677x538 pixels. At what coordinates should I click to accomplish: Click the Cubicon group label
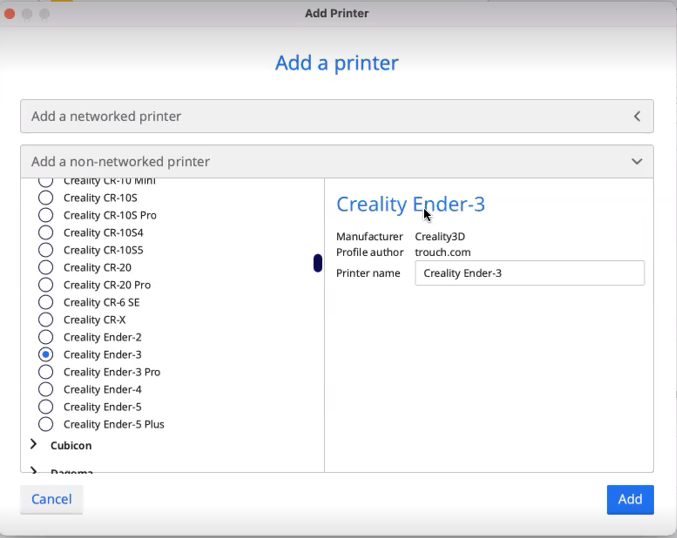pos(71,446)
